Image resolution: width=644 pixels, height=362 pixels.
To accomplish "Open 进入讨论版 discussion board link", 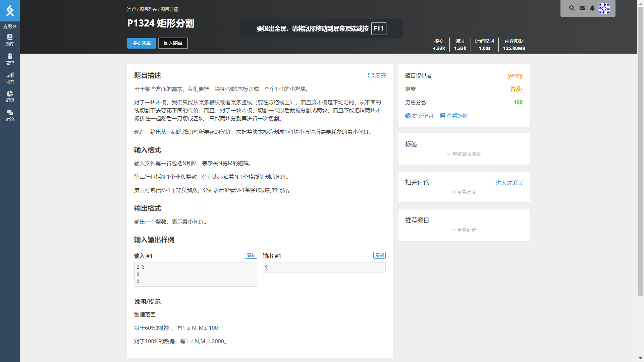I will (x=509, y=183).
